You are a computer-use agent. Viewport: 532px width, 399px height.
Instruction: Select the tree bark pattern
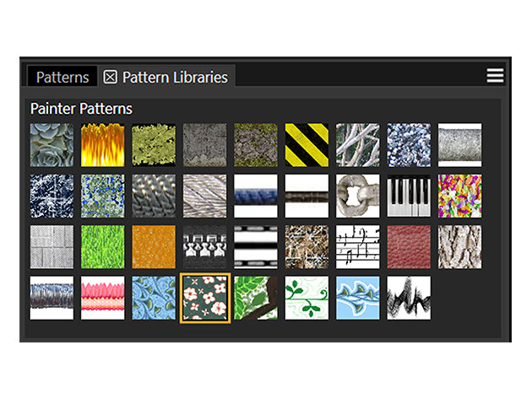(x=459, y=247)
